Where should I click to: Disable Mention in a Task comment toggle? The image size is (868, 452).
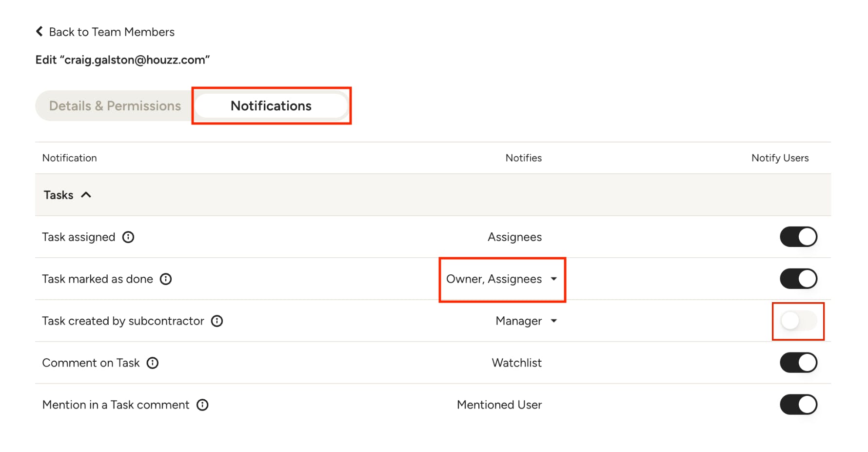798,405
